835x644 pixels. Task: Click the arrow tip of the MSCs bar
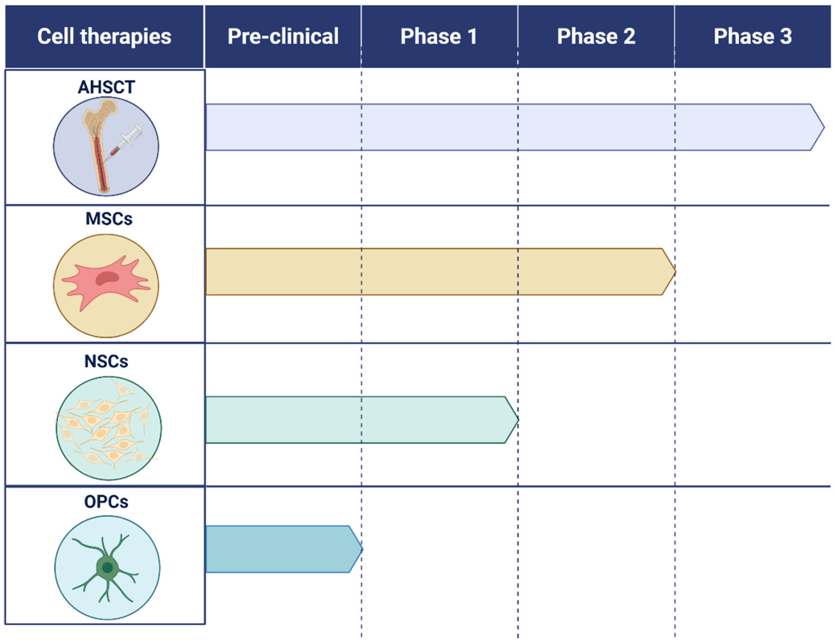point(669,272)
